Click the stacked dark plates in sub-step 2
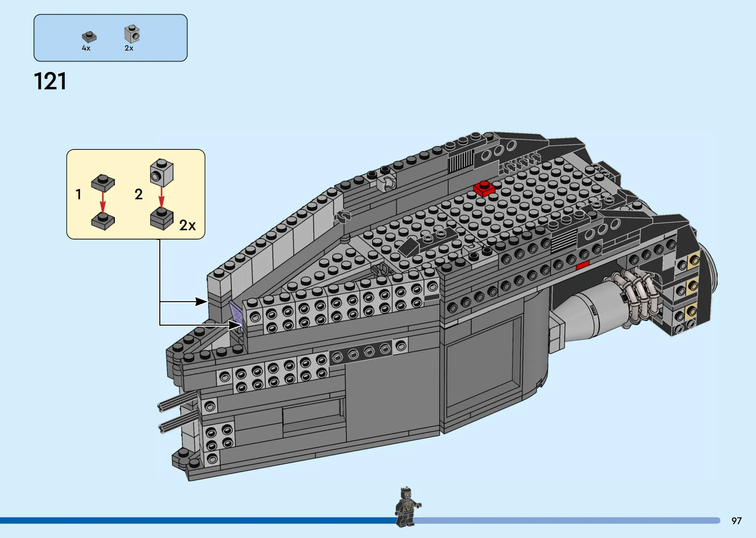The height and width of the screenshot is (538, 756). (x=162, y=218)
